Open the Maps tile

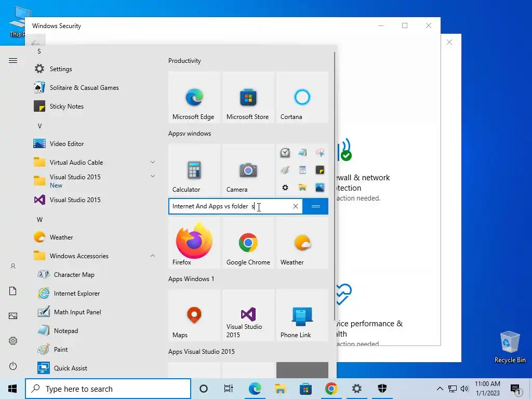(x=194, y=315)
